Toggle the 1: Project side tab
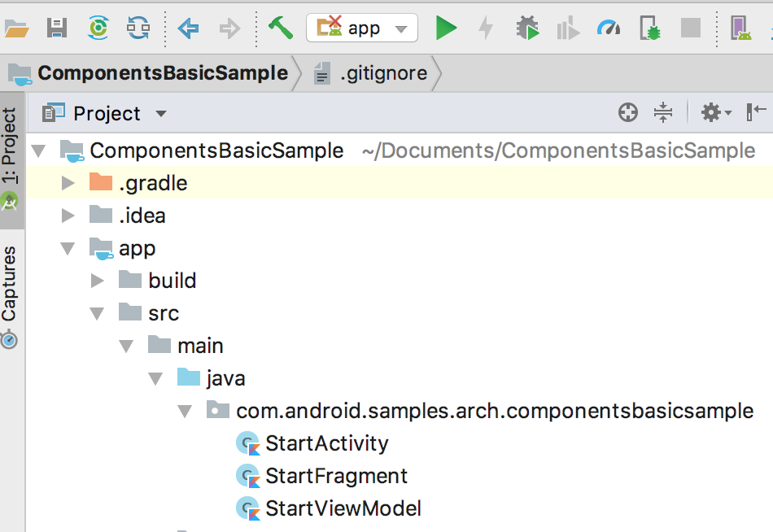The height and width of the screenshot is (532, 773). pos(12,160)
